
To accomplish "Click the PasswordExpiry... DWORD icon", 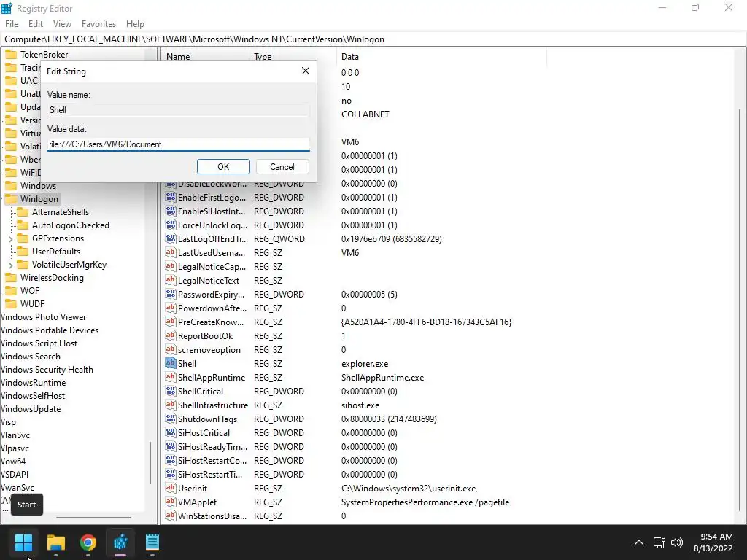I will tap(170, 295).
